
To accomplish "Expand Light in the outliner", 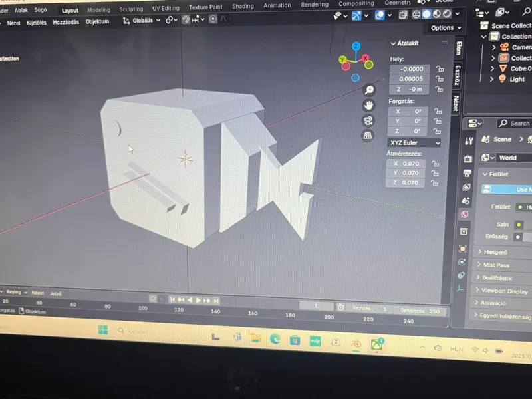I will tap(492, 79).
